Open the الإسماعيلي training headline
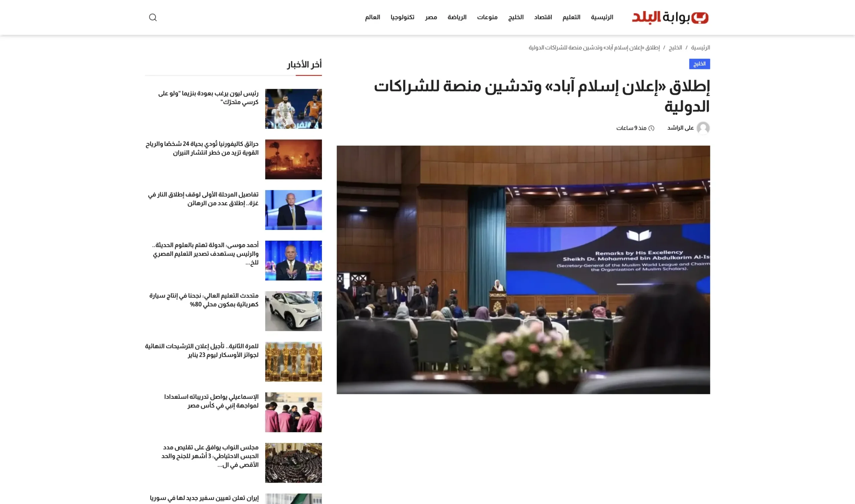Screen dimensions: 855x504 tap(211, 402)
